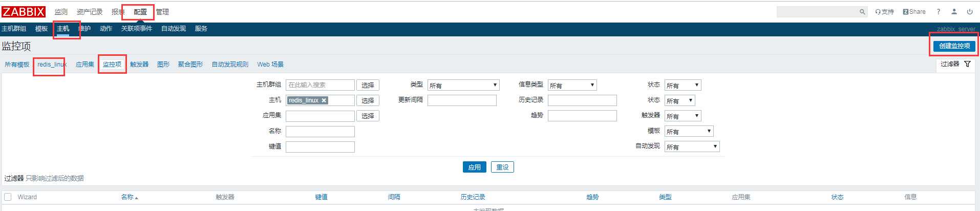Go to 关联项事件 submenu

(x=137, y=29)
